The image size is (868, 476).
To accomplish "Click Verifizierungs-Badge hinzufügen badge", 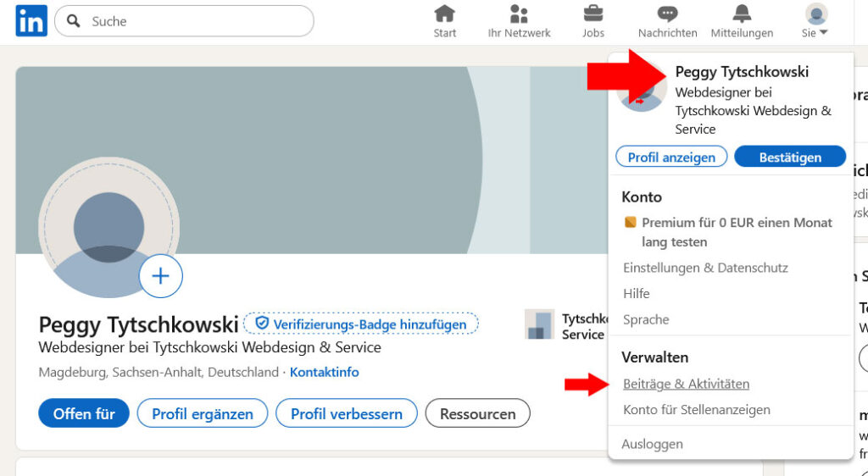I will point(361,324).
